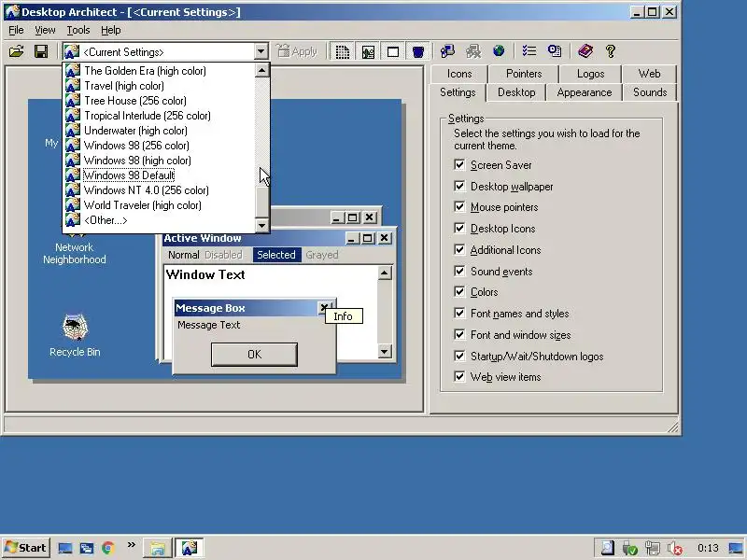The height and width of the screenshot is (560, 747).
Task: Toggle the Desktop Icons checkbox
Action: click(x=459, y=228)
